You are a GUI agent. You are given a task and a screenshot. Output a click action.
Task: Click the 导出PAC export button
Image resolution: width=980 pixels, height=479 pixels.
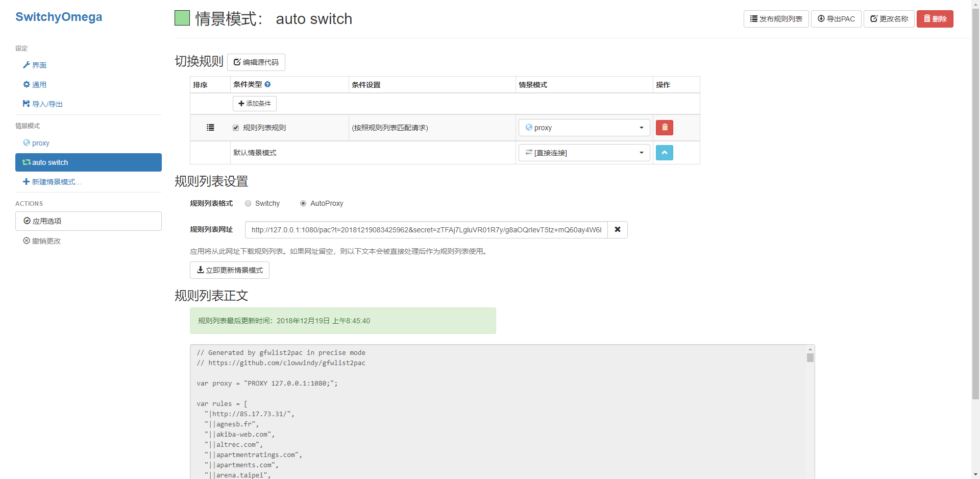point(836,19)
